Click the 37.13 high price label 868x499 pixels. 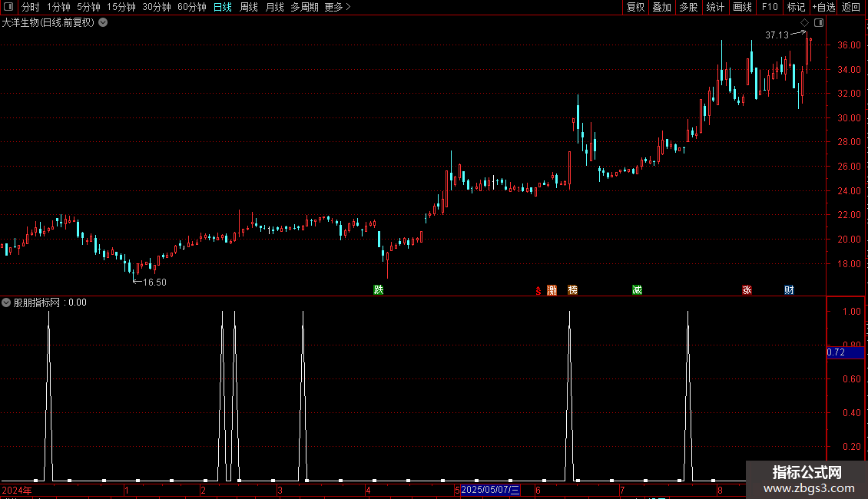777,35
